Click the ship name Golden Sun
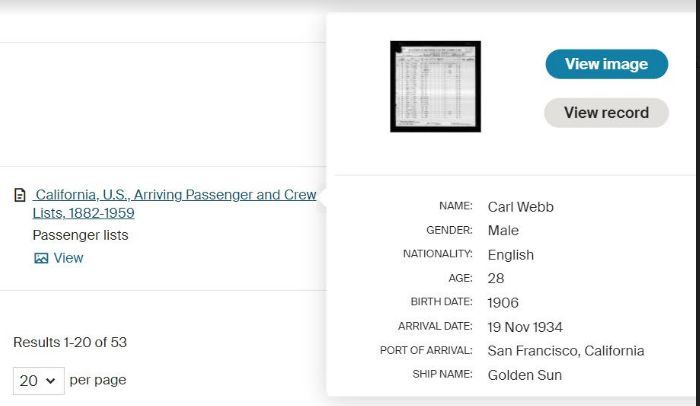The height and width of the screenshot is (406, 700). tap(524, 375)
